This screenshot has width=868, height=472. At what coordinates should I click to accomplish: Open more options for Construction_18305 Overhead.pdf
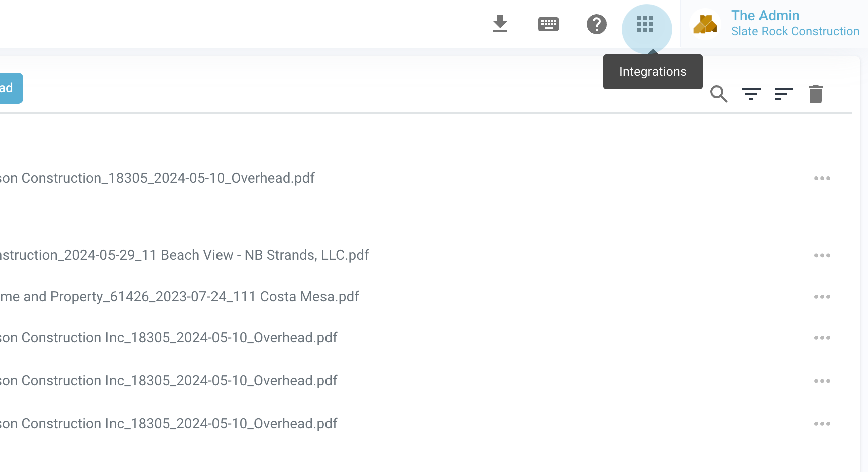click(822, 178)
